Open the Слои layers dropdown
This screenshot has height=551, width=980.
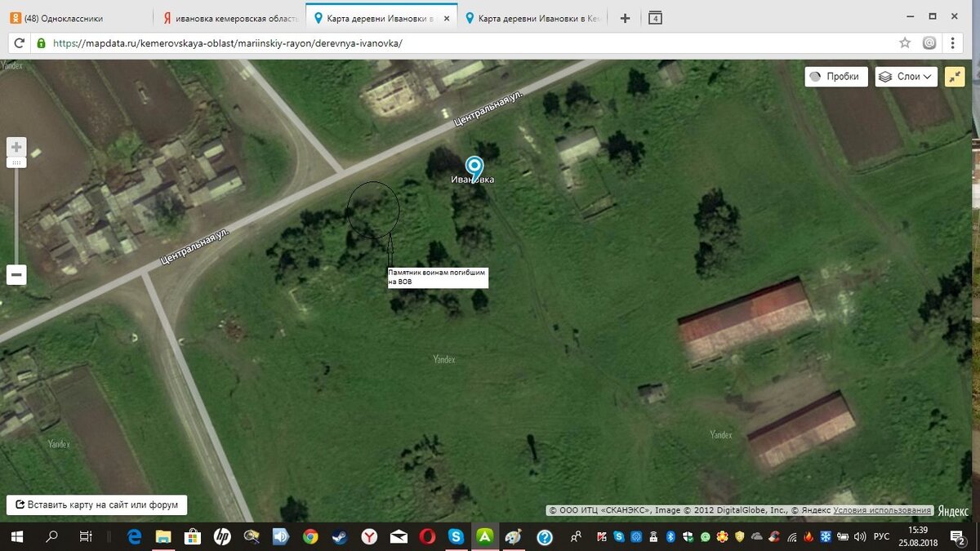coord(906,77)
